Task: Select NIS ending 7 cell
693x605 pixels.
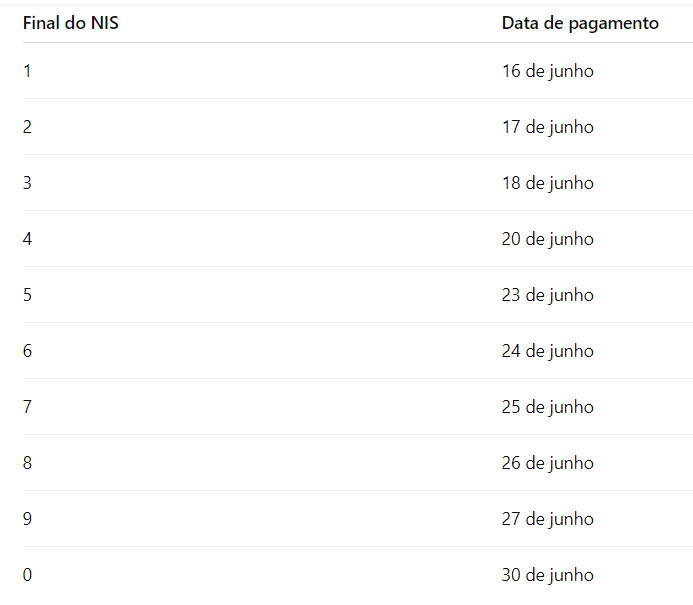Action: [x=27, y=407]
